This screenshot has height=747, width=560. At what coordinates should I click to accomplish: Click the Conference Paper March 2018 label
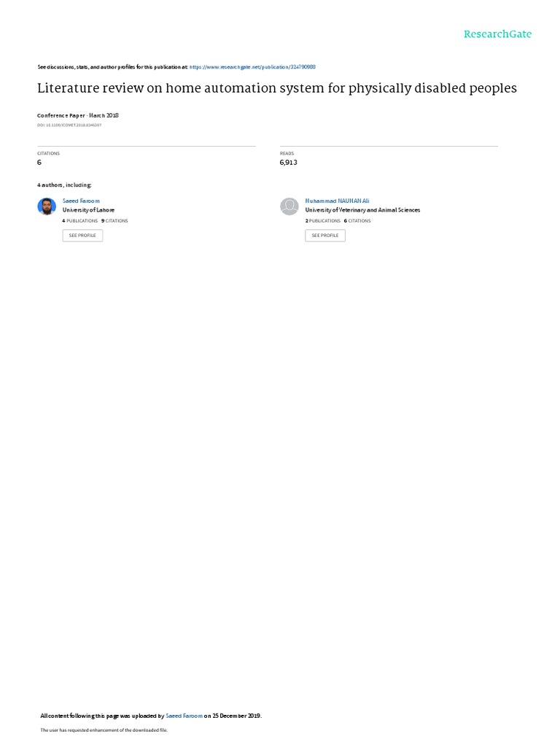pos(78,115)
